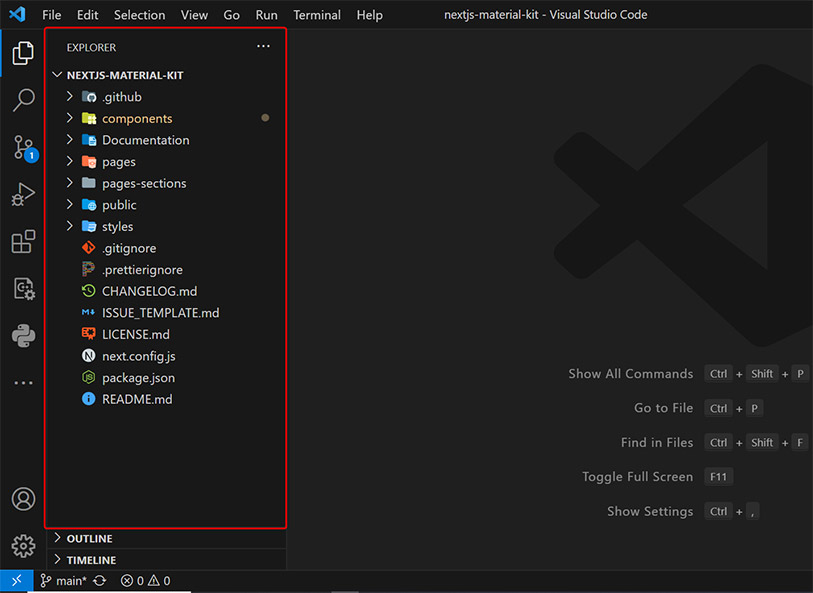Screen dimensions: 813x593
Task: Click the modified dot beside components folder
Action: click(265, 118)
